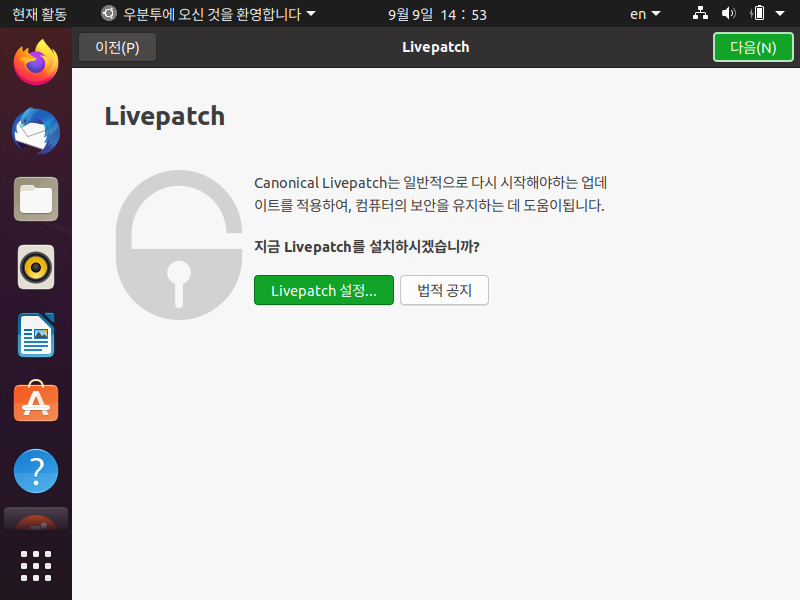Go back with the 이전(P) button
Image resolution: width=800 pixels, height=600 pixels.
pos(117,47)
